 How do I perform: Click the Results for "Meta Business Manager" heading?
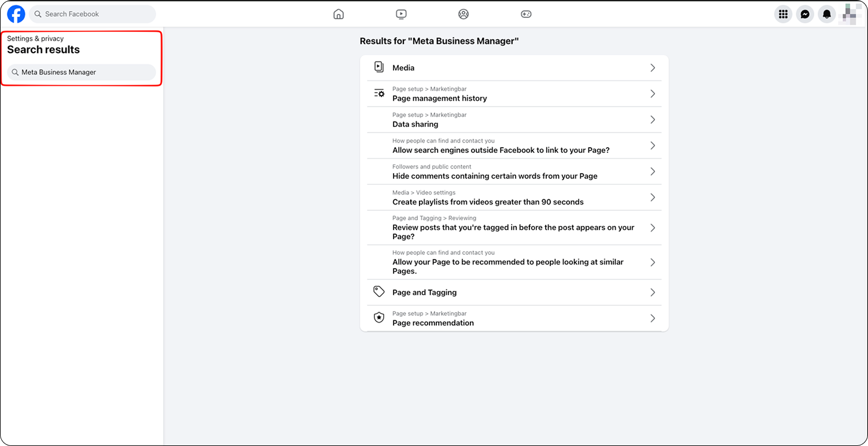(439, 41)
